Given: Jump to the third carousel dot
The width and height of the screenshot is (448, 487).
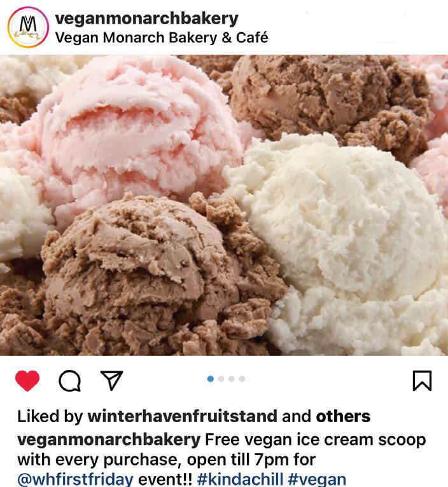Looking at the screenshot, I should [232, 379].
